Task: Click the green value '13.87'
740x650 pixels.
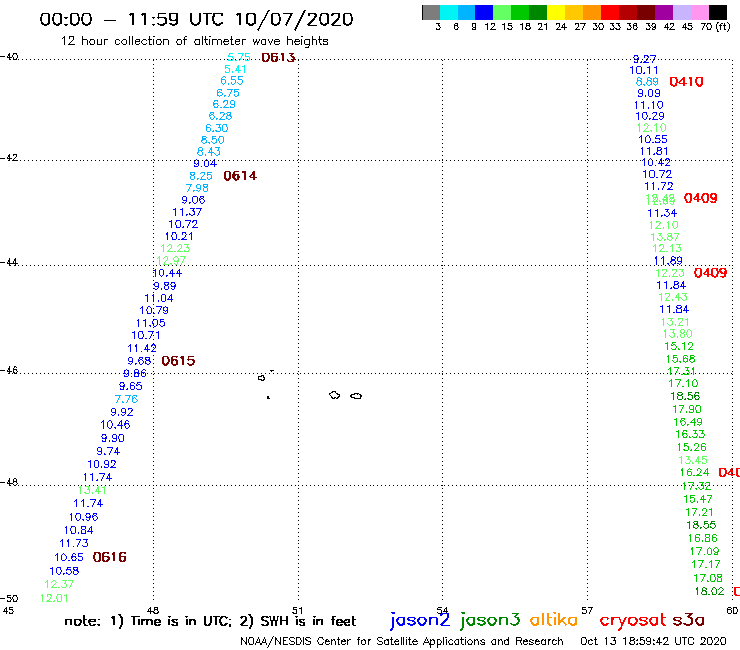Action: point(664,237)
